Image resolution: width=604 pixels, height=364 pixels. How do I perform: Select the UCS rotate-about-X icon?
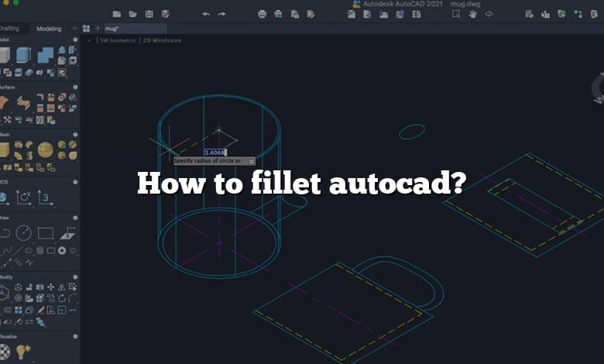coord(23,197)
